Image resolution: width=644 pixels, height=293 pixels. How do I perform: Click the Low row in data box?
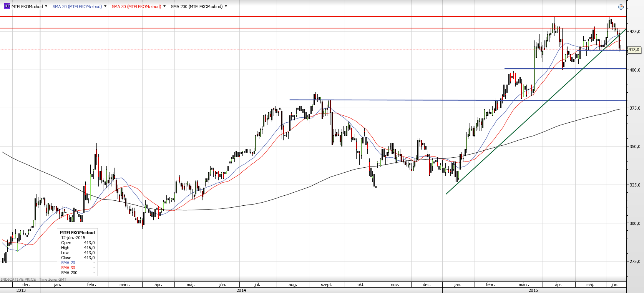(78, 253)
